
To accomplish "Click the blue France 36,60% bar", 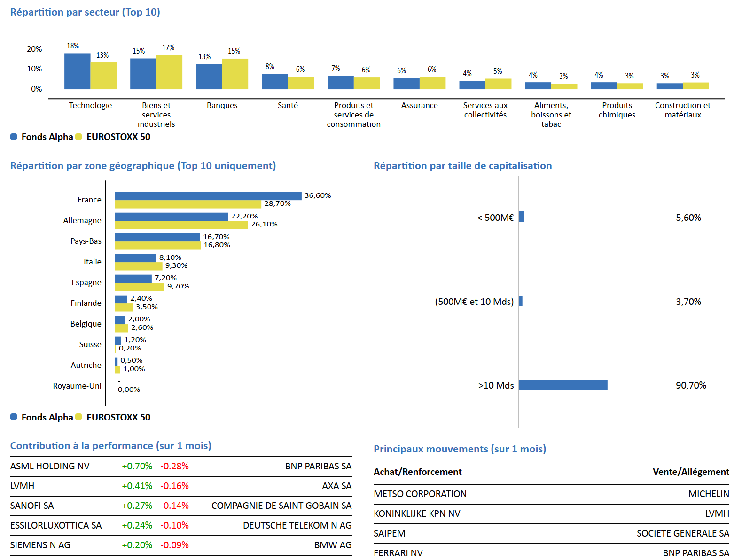I will [208, 196].
